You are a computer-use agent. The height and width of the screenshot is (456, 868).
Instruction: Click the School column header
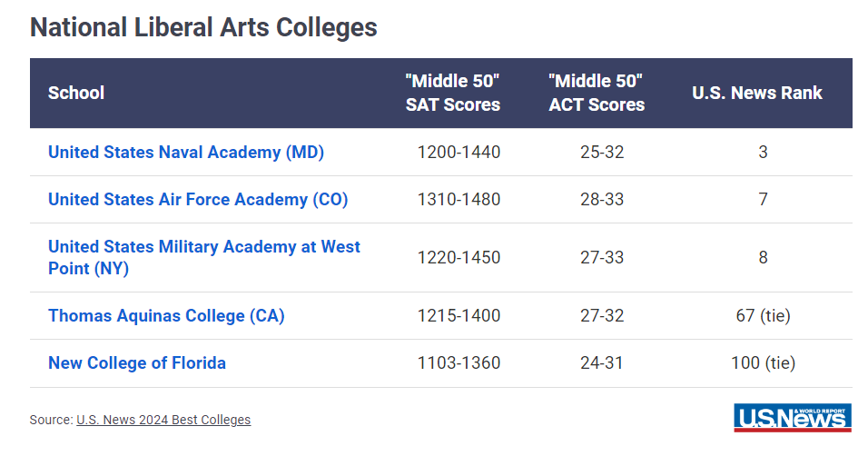76,93
